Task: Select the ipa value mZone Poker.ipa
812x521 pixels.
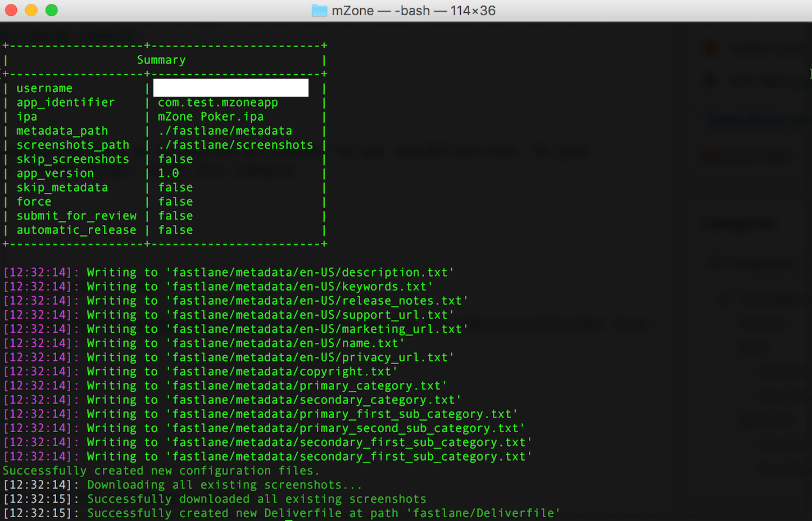Action: click(210, 116)
